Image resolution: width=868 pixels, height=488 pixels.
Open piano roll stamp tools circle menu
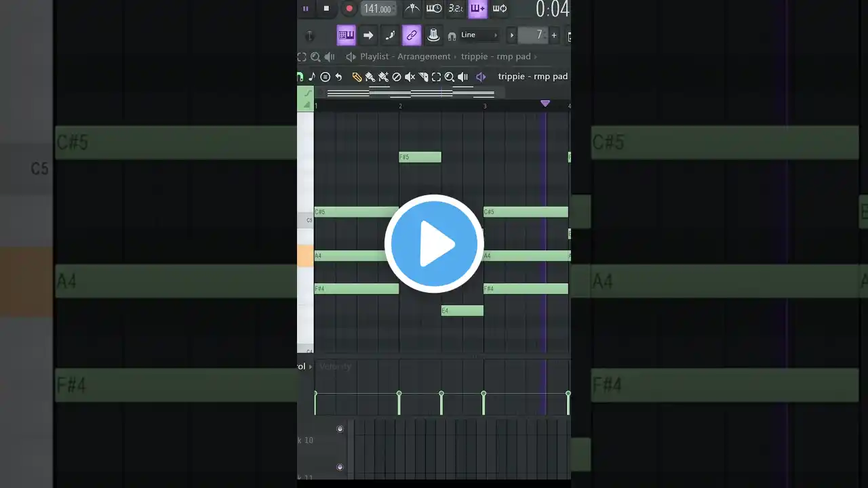pyautogui.click(x=325, y=77)
